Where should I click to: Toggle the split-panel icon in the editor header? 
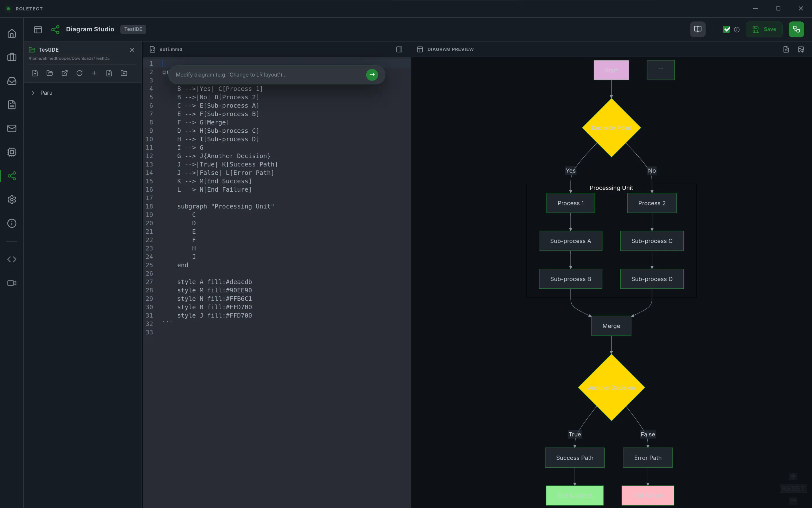tap(399, 49)
